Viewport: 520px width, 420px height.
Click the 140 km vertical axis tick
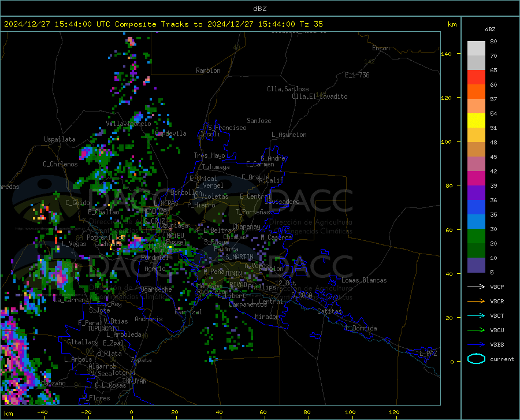(x=446, y=54)
